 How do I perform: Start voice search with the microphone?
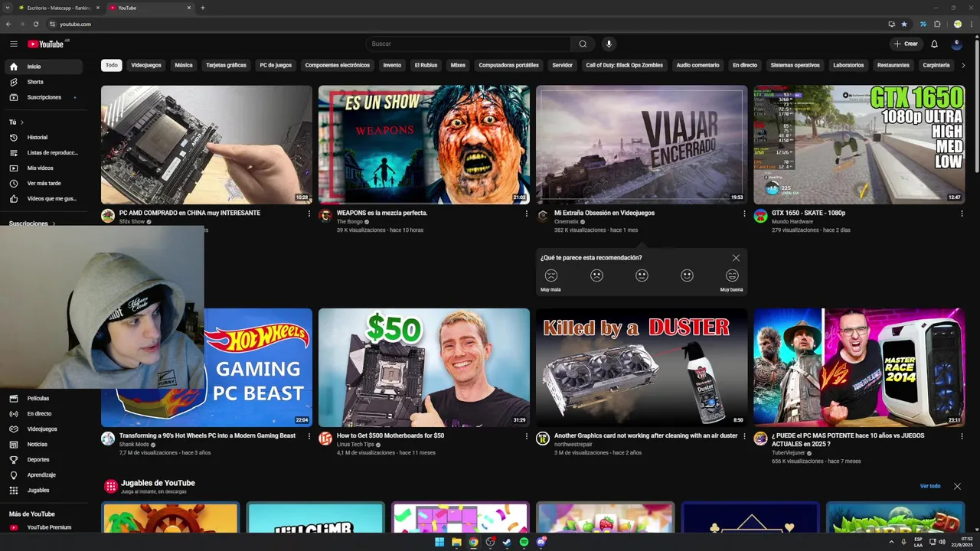609,44
